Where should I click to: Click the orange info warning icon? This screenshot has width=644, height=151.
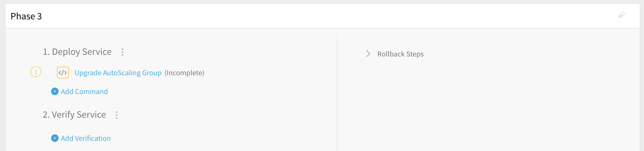(x=36, y=72)
